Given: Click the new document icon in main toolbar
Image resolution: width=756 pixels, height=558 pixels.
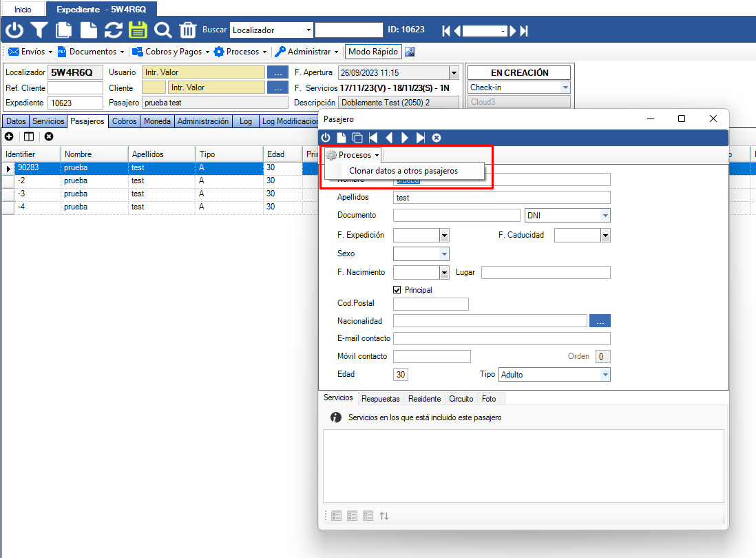Looking at the screenshot, I should point(88,30).
